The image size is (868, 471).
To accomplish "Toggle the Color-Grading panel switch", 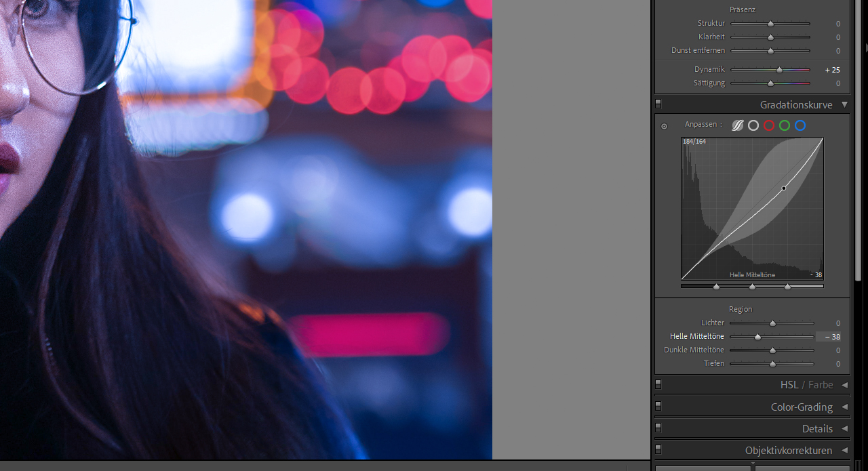I will coord(658,407).
